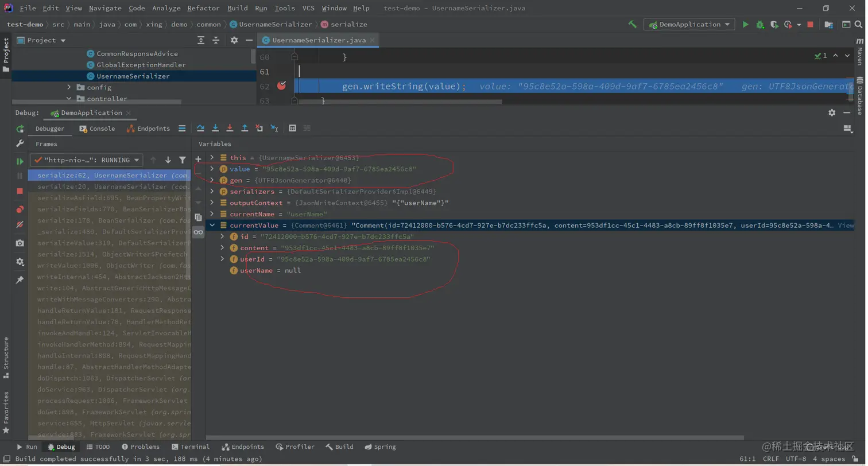Open the Spring tool window button

(x=380, y=447)
